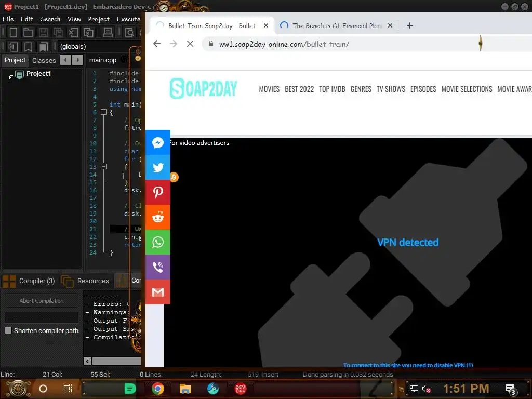
Task: Open File Explorer from the taskbar
Action: (x=185, y=389)
